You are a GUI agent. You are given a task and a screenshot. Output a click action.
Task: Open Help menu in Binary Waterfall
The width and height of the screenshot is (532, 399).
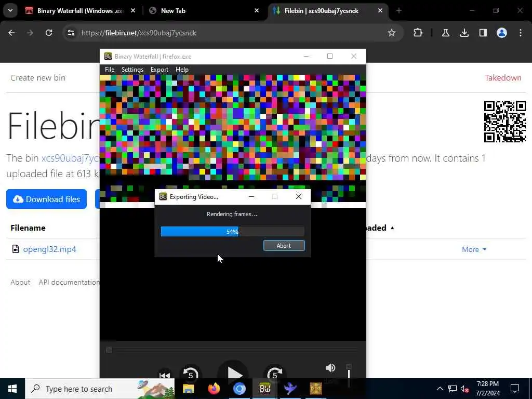click(x=182, y=70)
